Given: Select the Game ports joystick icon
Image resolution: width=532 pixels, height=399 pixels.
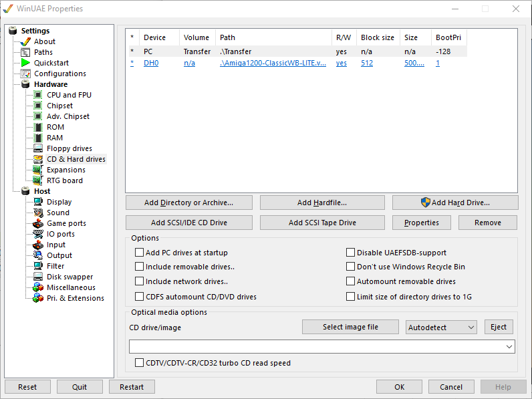Looking at the screenshot, I should 38,223.
